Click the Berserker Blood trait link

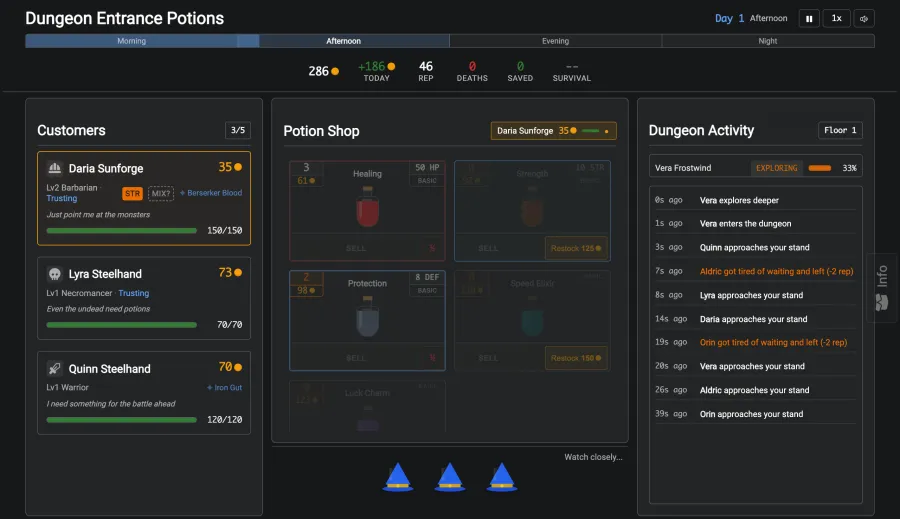click(x=211, y=193)
